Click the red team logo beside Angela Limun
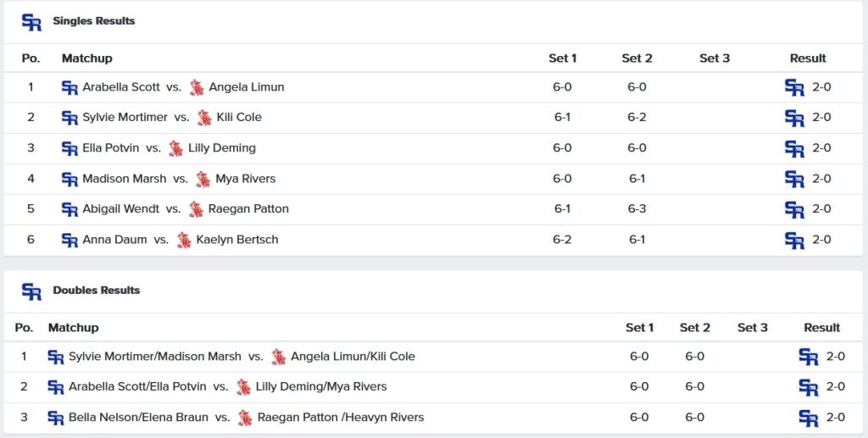 [x=197, y=87]
